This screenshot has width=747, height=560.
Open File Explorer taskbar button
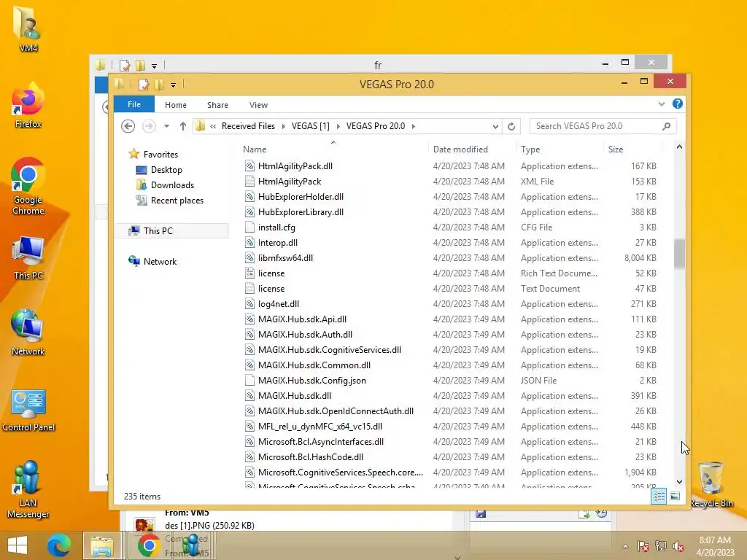[102, 545]
